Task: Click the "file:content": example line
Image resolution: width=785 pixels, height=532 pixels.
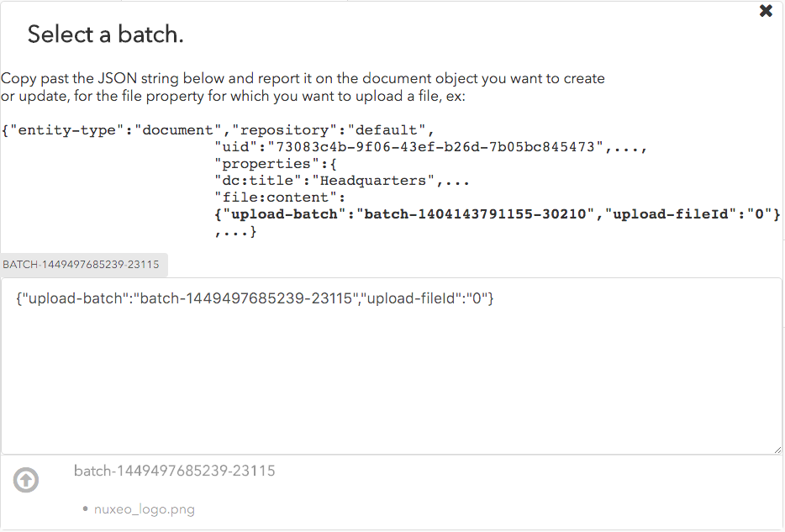Action: (280, 198)
